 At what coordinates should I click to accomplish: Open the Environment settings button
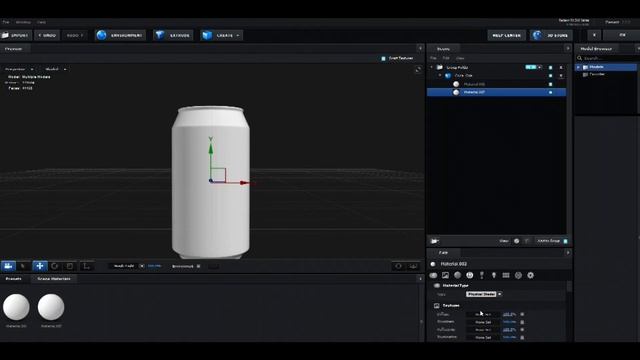coord(120,36)
